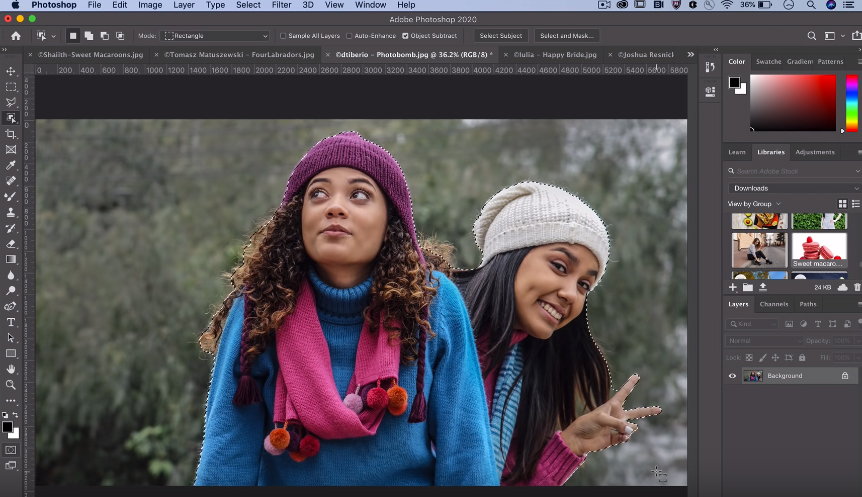Switch to the Channels tab
The image size is (862, 497).
(773, 304)
